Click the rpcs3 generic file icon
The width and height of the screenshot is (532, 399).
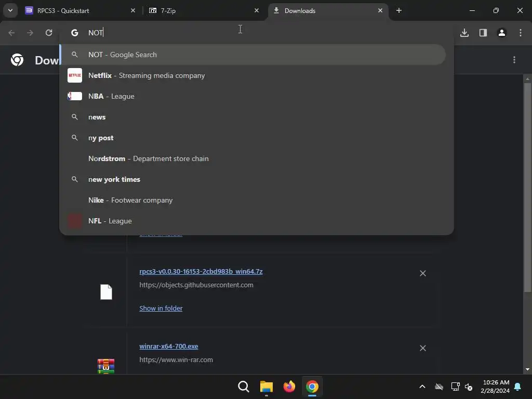[106, 292]
